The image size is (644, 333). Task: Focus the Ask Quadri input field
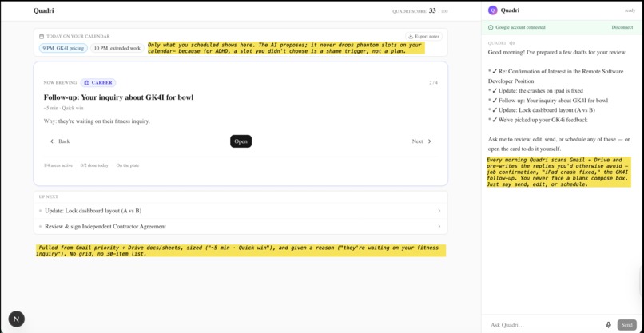(x=546, y=325)
